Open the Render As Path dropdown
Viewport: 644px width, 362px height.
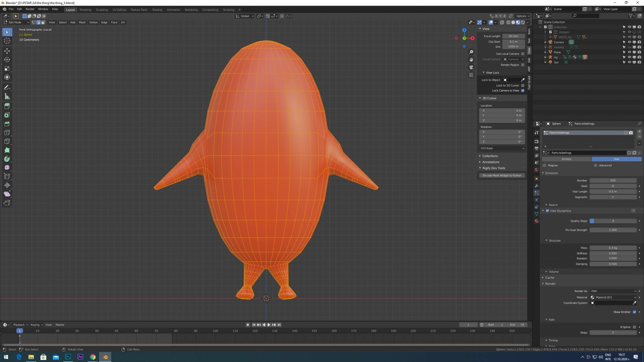click(x=613, y=291)
